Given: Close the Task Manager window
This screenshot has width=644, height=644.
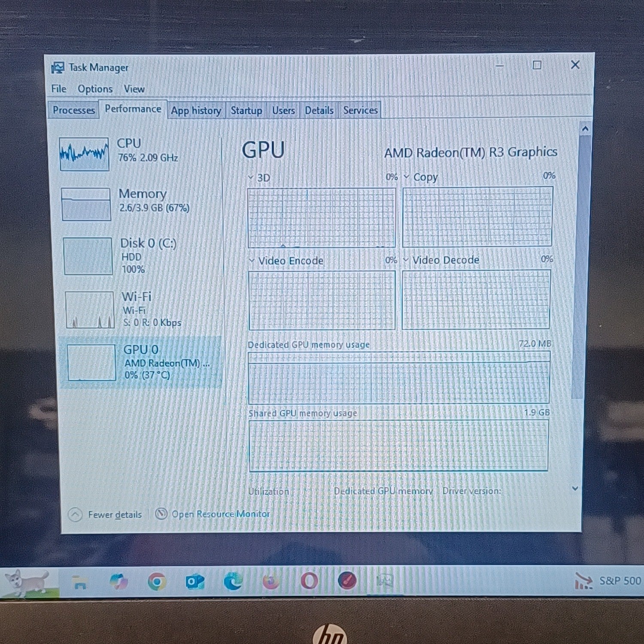Looking at the screenshot, I should (575, 65).
